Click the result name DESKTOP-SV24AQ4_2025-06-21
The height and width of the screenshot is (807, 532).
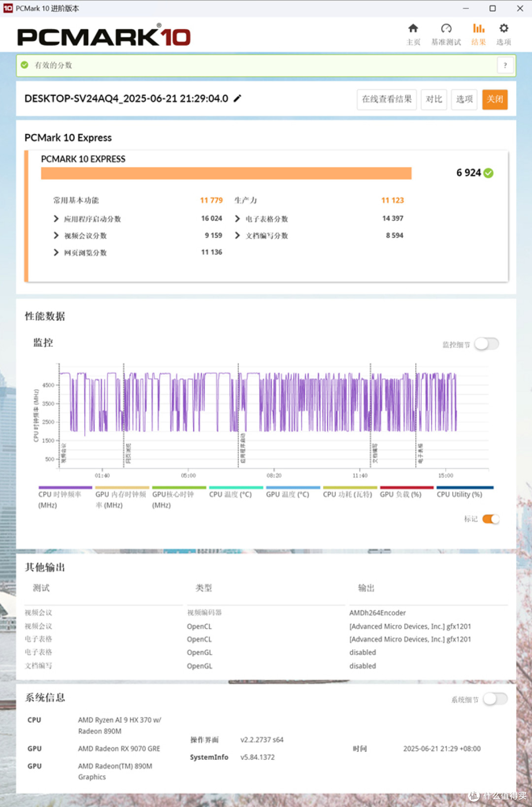point(126,99)
